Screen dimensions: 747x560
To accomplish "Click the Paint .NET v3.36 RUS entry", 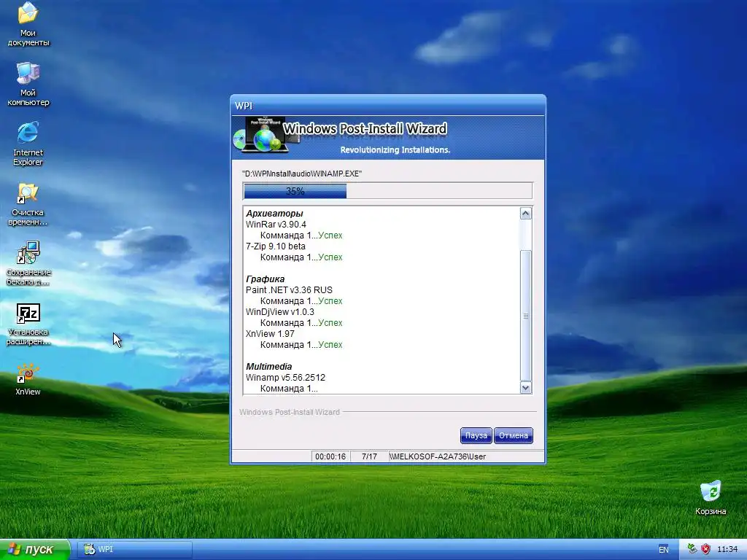I will click(x=289, y=290).
